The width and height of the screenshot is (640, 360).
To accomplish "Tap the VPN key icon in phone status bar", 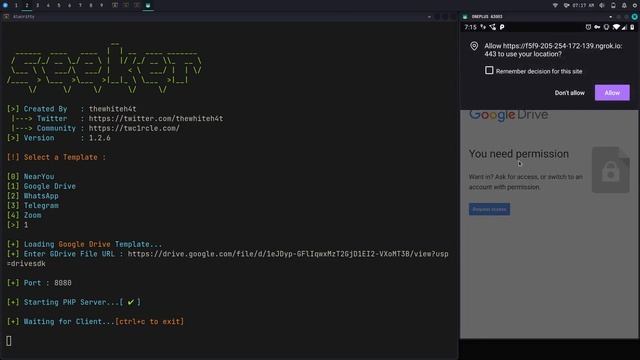I will (x=597, y=27).
